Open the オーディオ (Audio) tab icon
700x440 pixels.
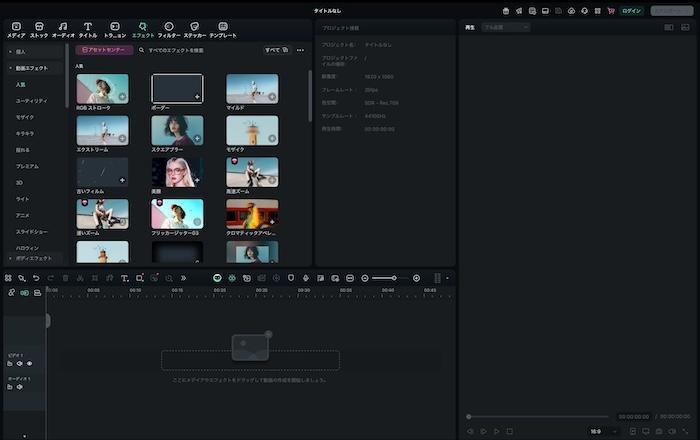(62, 26)
